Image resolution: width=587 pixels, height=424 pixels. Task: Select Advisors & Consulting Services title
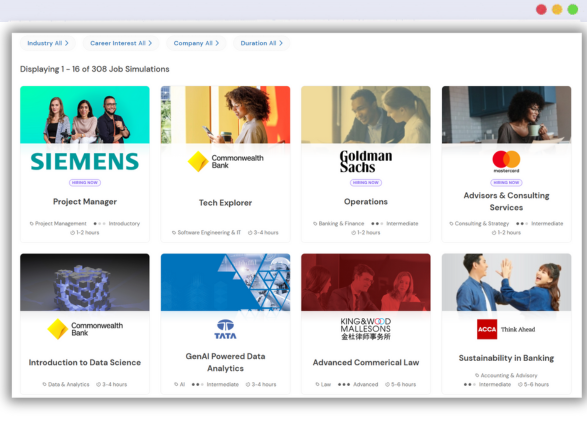(x=507, y=201)
